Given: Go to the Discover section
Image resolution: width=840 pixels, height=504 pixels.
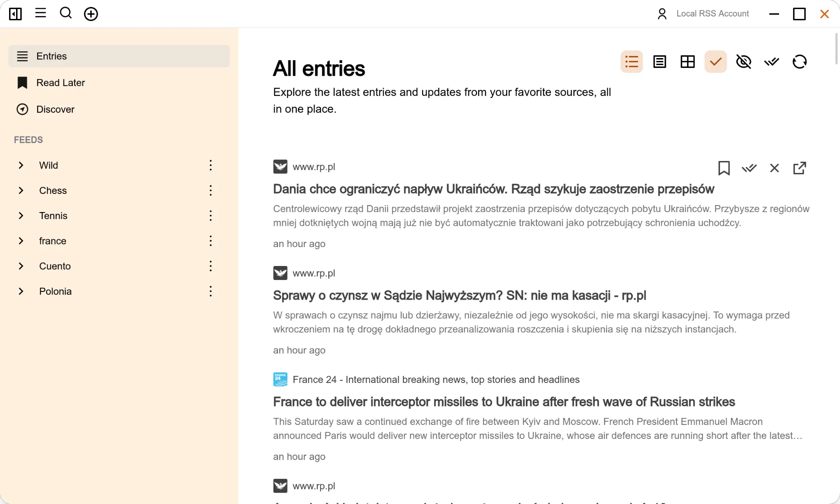Looking at the screenshot, I should point(119,110).
